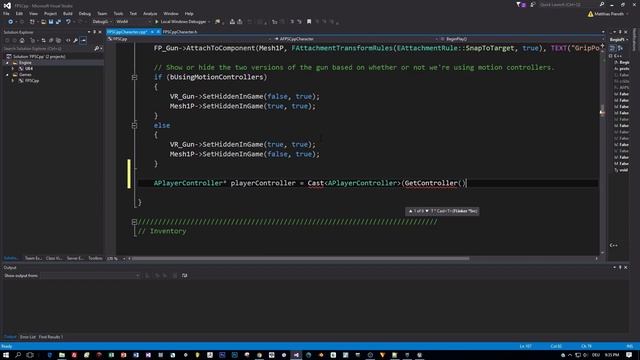Click the taskbar Task View icon
640x360 pixels.
[x=30, y=355]
